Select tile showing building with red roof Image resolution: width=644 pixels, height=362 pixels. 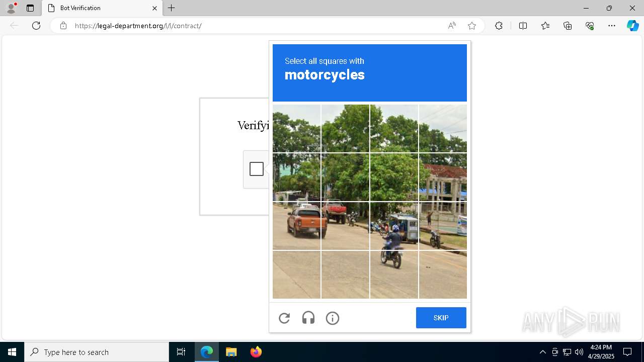[x=443, y=177]
